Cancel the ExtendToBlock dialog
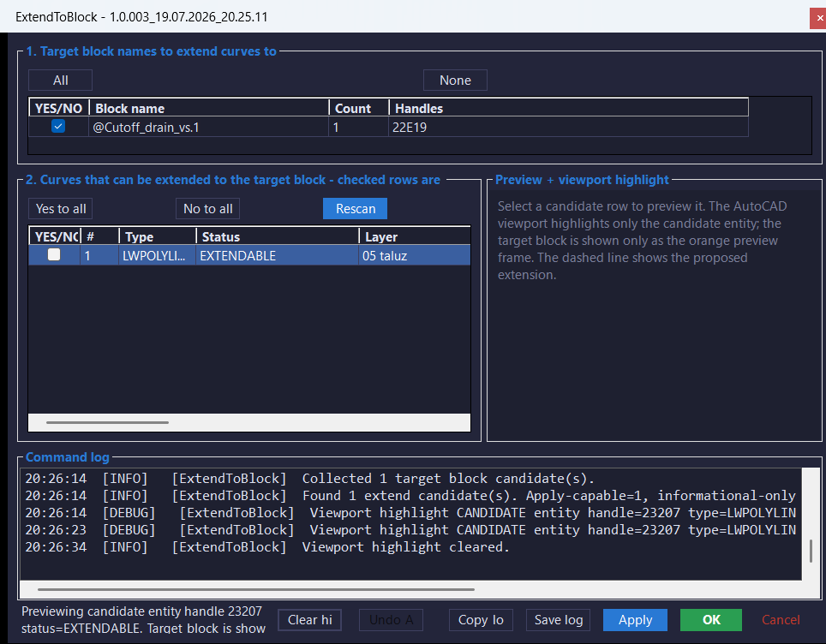Screen dimensions: 826x644 (x=781, y=620)
